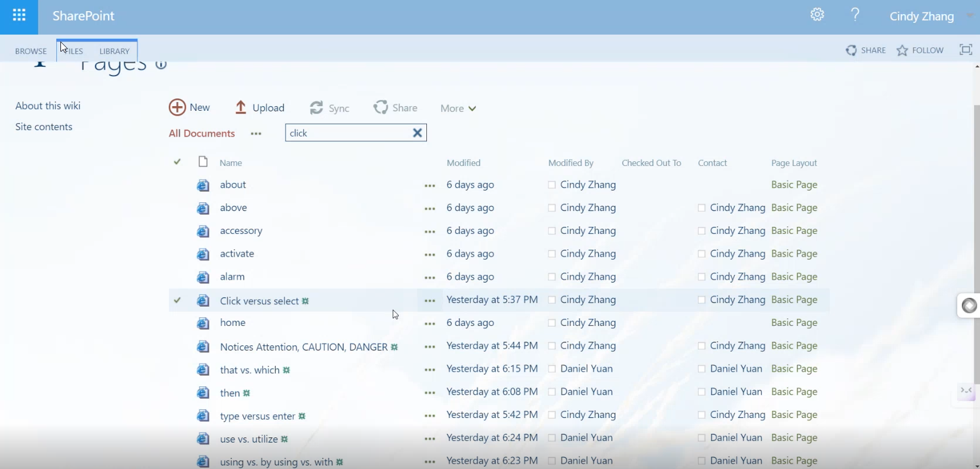Image resolution: width=980 pixels, height=469 pixels.
Task: Click the floating round widget on right edge
Action: [969, 305]
